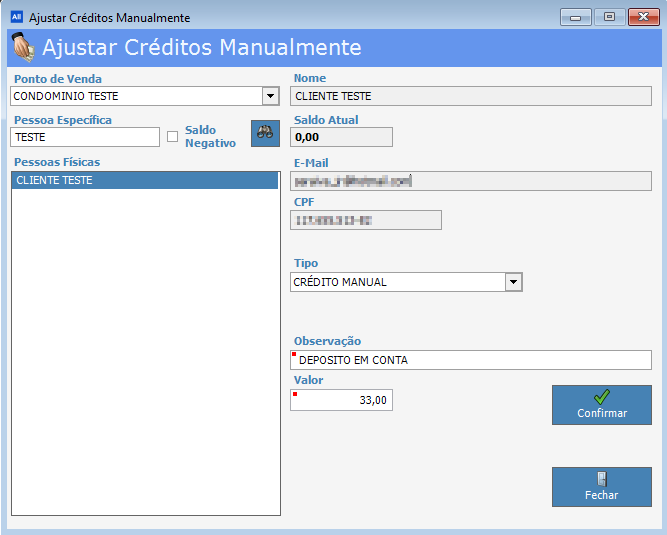Select CLIENTE TESTE in Pessoas Físicas list
Screen dimensions: 667x535
[145, 181]
